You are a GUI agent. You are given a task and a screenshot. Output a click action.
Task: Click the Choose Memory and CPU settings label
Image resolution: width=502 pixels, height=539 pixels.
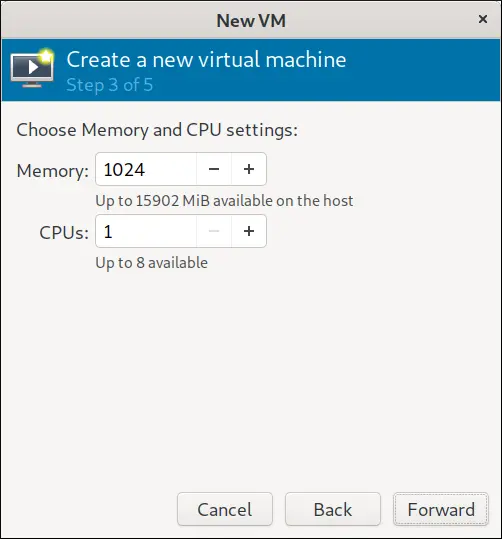(x=157, y=130)
